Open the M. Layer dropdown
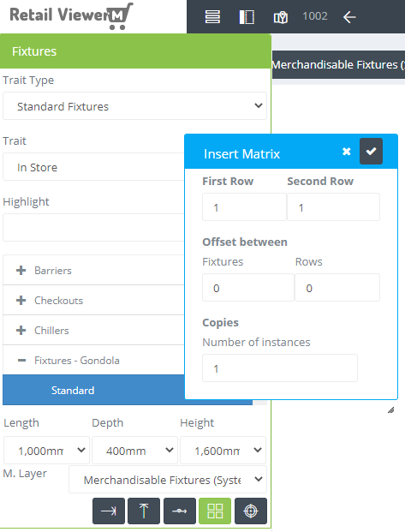 (x=168, y=480)
